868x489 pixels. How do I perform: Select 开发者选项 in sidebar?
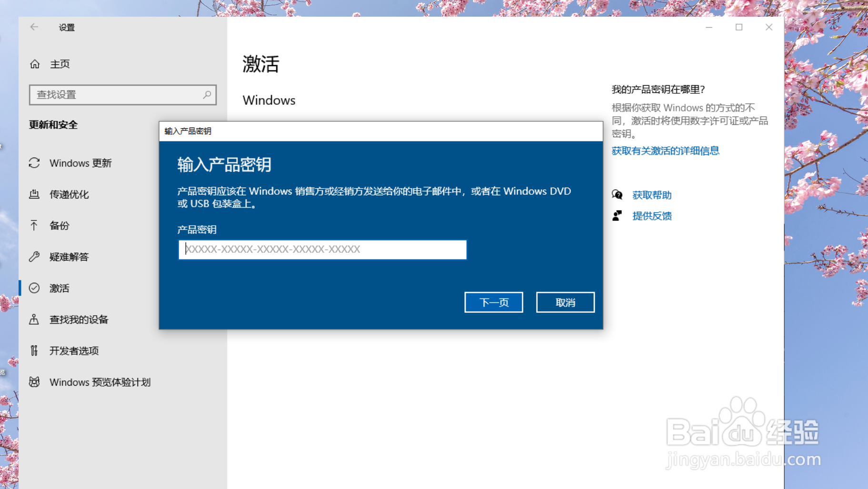(74, 351)
